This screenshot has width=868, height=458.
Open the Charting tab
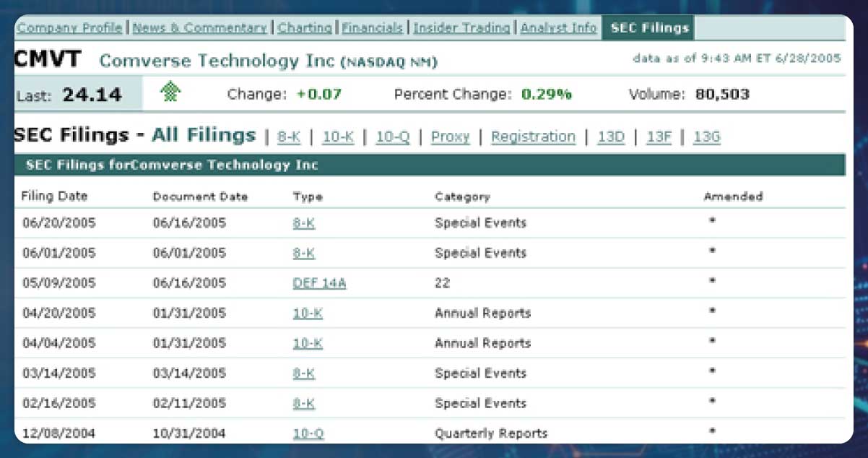pyautogui.click(x=305, y=28)
